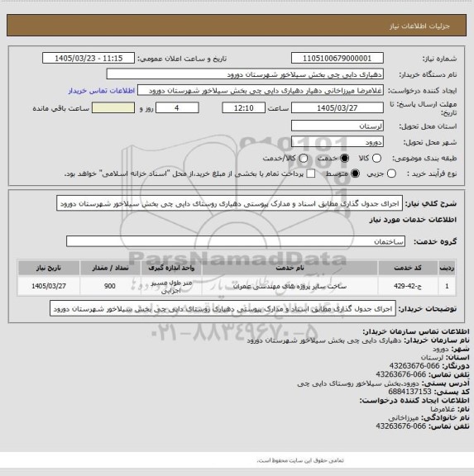Click heading اطلاعات خدمات مورد نیاز

(x=413, y=220)
